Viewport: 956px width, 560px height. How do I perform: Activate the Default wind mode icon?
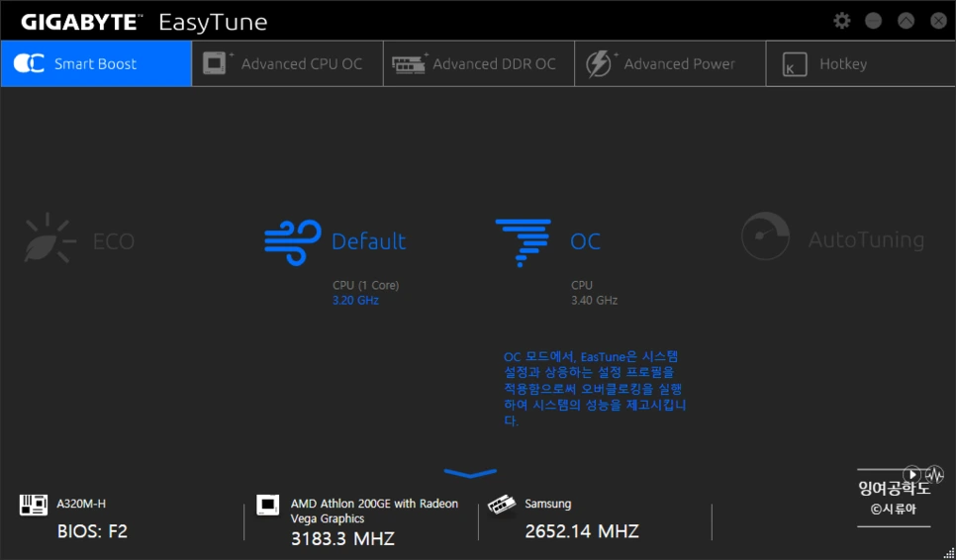[293, 242]
